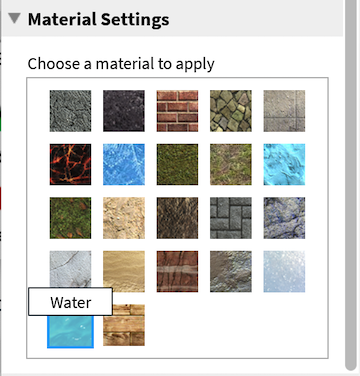The image size is (360, 376).
Task: Choose the dark Basalt material
Action: [x=124, y=111]
